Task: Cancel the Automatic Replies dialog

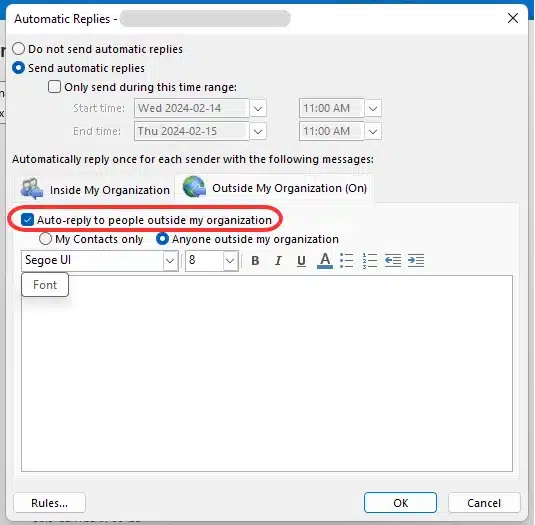Action: (484, 503)
